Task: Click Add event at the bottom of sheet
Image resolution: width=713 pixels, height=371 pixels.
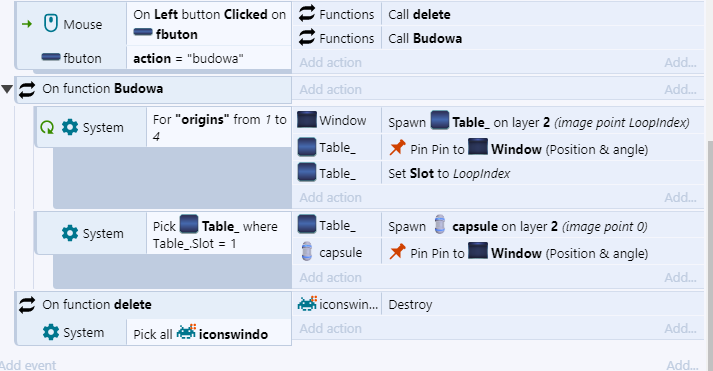Action: (x=28, y=365)
